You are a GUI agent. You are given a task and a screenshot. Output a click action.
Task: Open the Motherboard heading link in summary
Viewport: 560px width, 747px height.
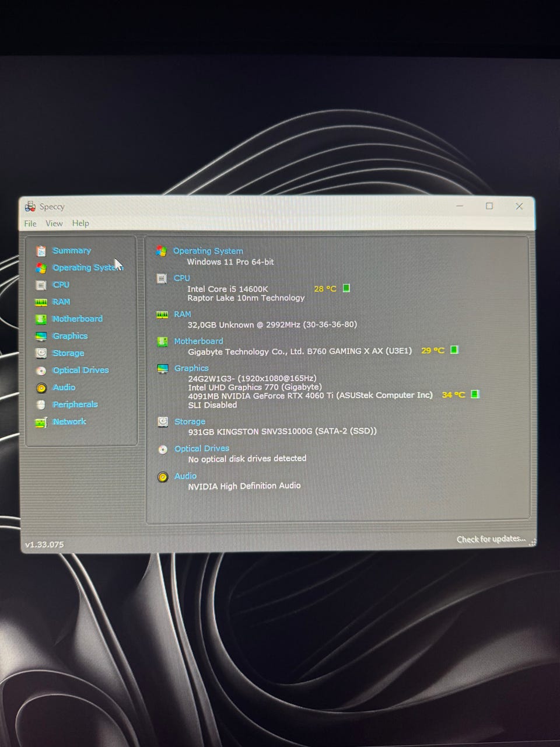(198, 341)
